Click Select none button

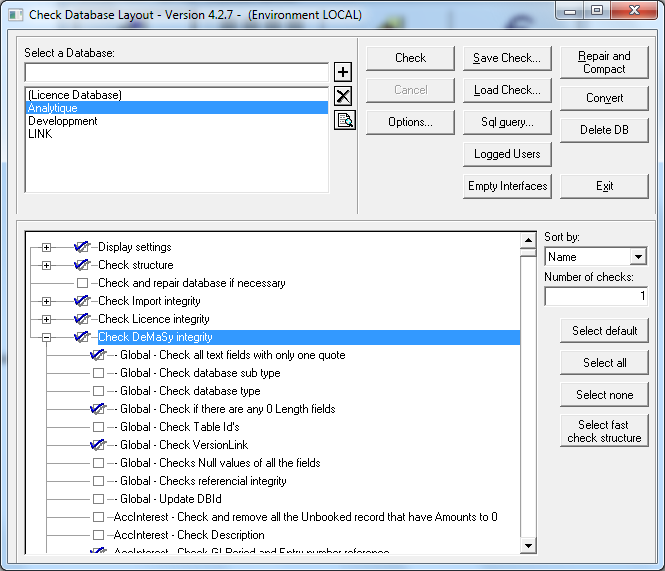(x=604, y=395)
